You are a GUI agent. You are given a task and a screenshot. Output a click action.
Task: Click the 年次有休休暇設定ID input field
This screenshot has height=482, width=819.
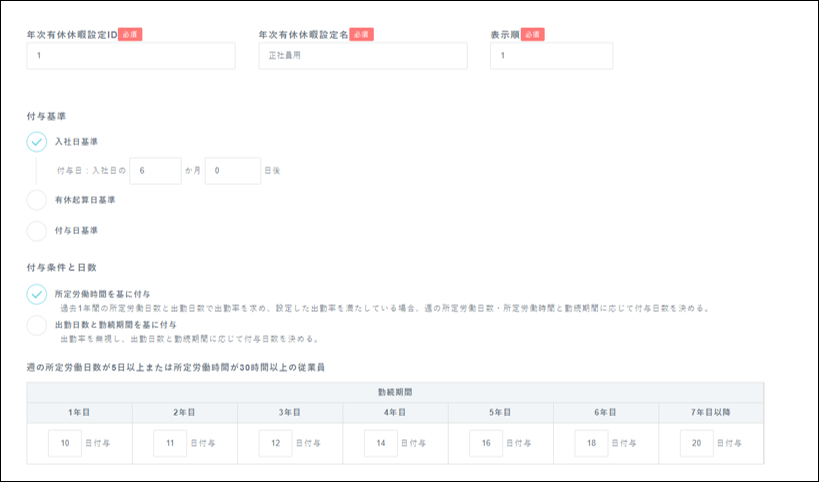pos(131,56)
